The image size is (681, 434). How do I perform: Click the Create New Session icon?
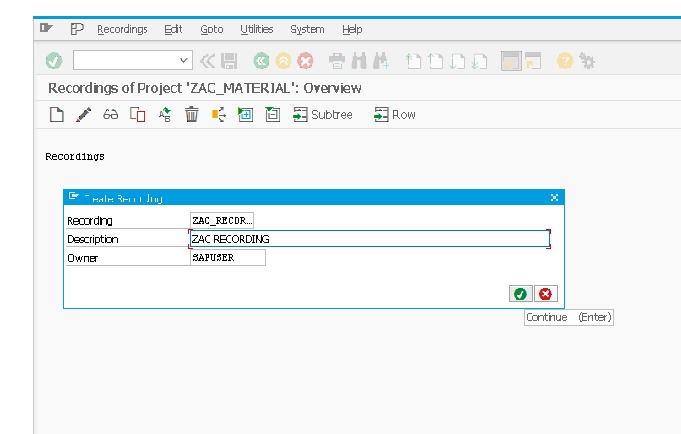[x=511, y=61]
